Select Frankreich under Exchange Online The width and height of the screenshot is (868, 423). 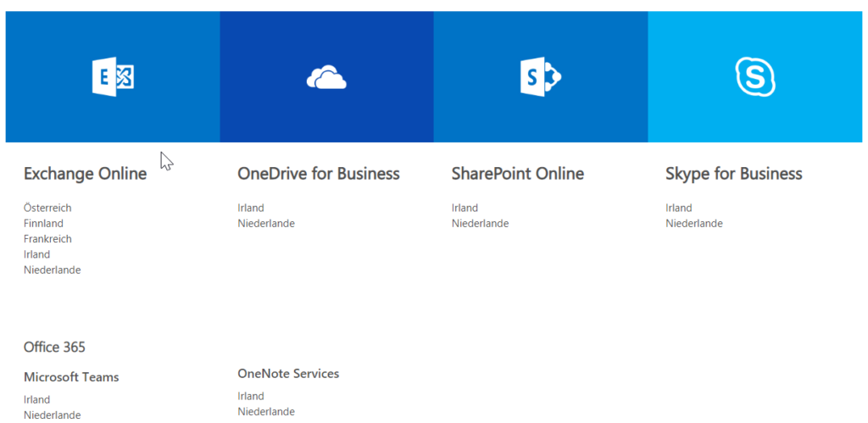coord(47,239)
